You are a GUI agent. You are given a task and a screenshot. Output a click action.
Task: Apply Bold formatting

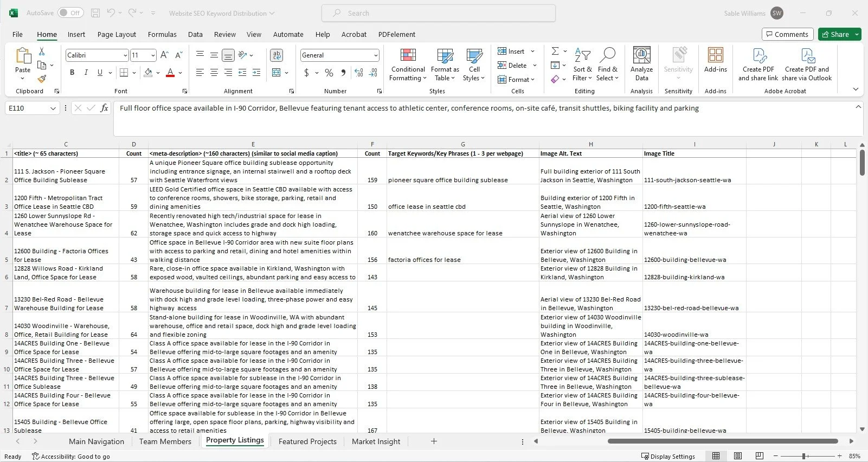pos(72,72)
